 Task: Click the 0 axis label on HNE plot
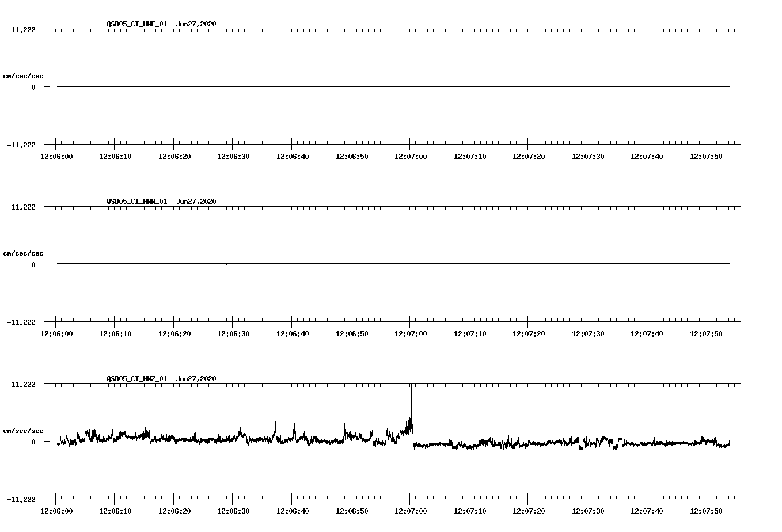coord(33,88)
